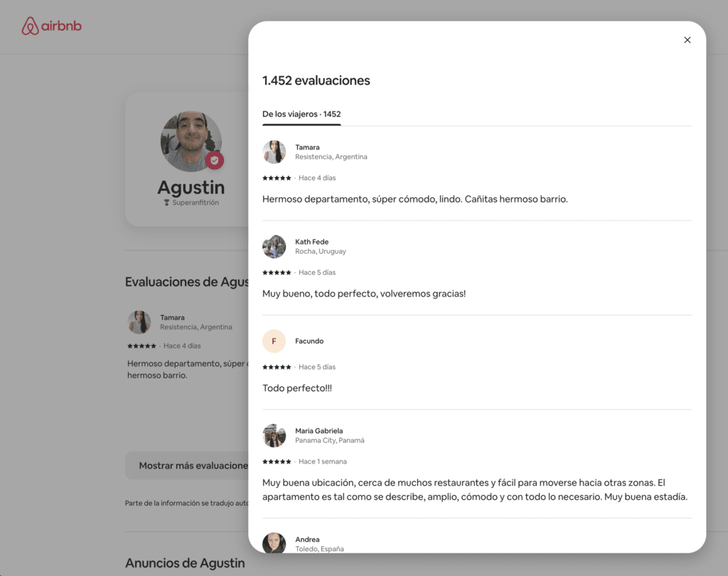Click 'Hace 1 semana' date text
Screen dimensions: 728x576
[323, 462]
